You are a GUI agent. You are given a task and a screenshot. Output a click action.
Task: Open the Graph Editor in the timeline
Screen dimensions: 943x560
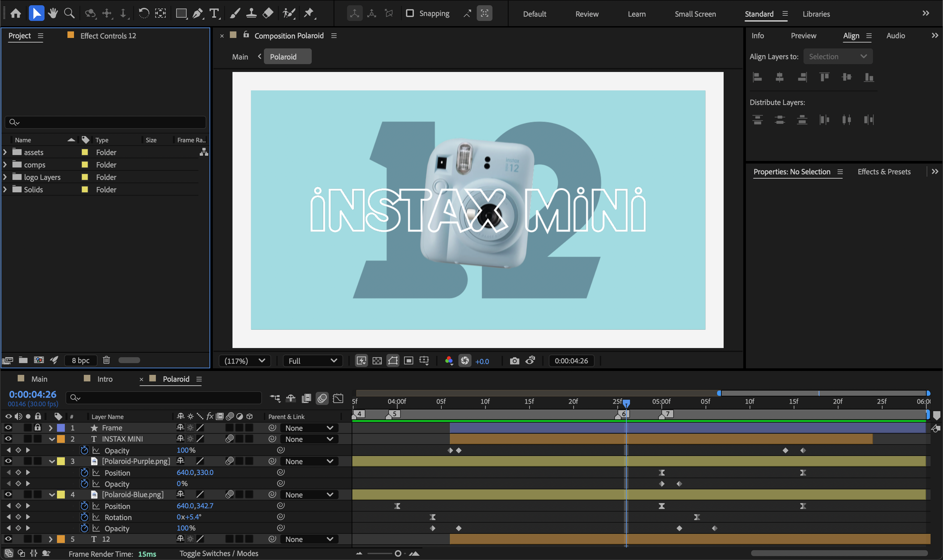point(338,398)
